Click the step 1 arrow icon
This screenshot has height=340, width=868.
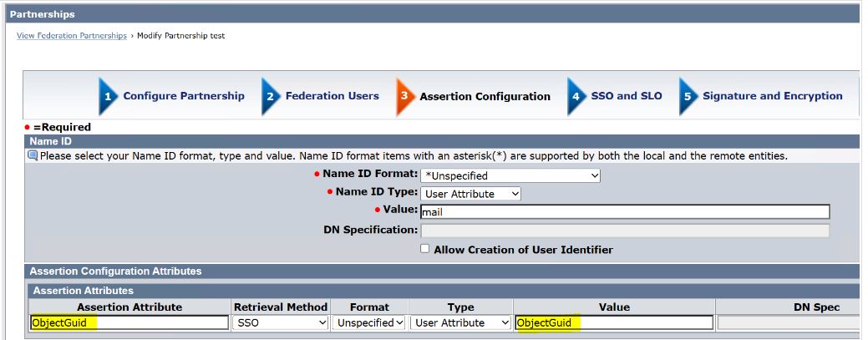tap(109, 96)
